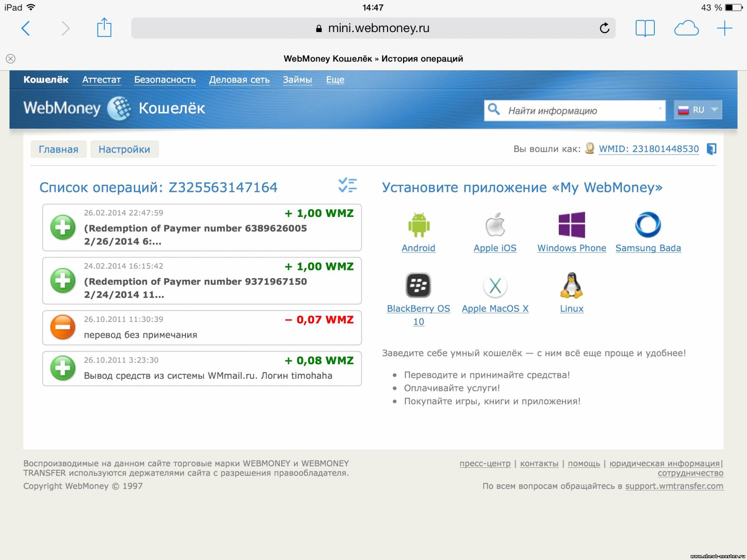Screen dimensions: 747x560
Task: Go to the Главная tab
Action: click(x=59, y=149)
